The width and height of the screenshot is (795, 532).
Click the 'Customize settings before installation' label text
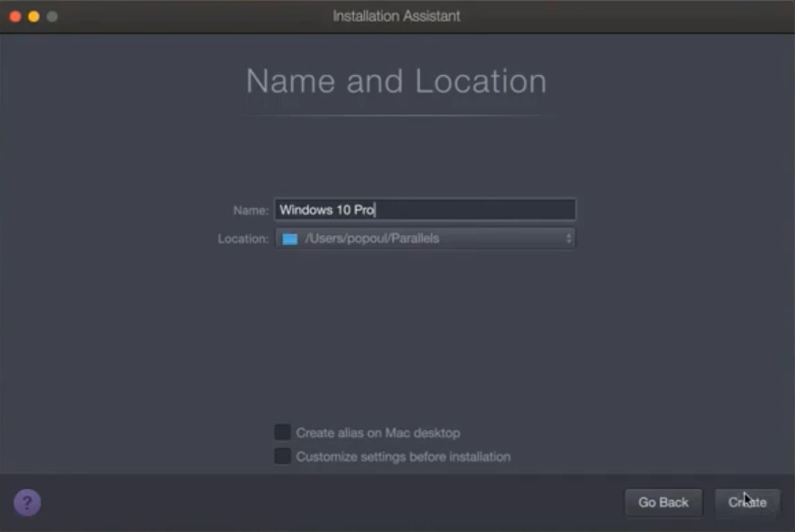[403, 456]
